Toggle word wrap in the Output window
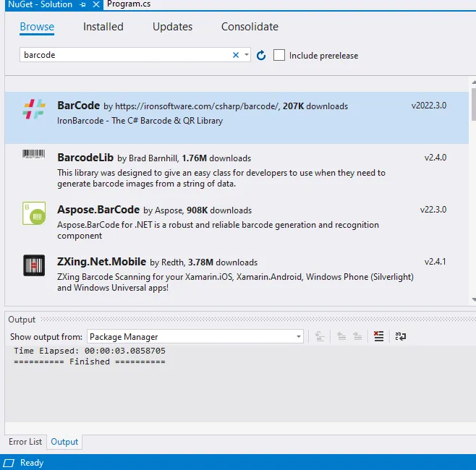Viewport: 476px width, 470px height. click(x=400, y=336)
